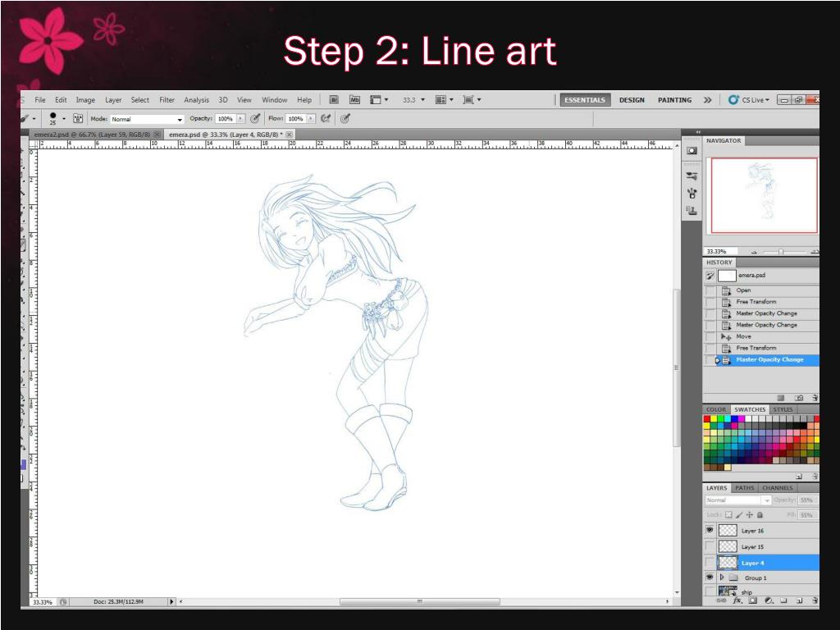Click the Swatches panel trash icon

click(815, 477)
